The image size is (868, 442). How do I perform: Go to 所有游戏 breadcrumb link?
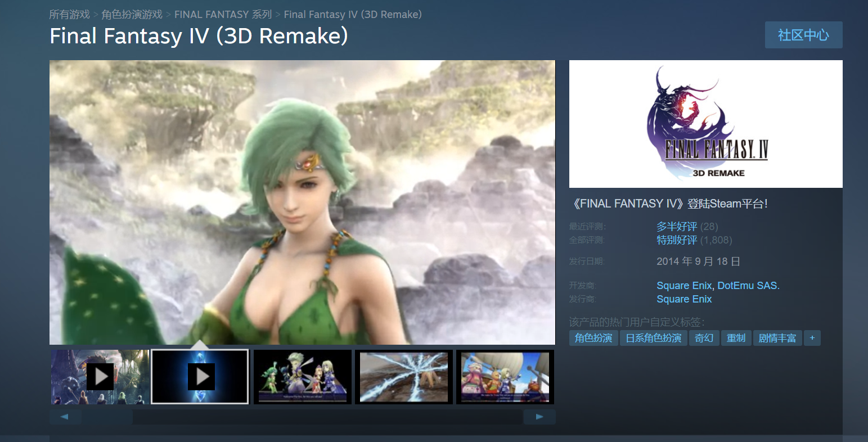click(69, 15)
